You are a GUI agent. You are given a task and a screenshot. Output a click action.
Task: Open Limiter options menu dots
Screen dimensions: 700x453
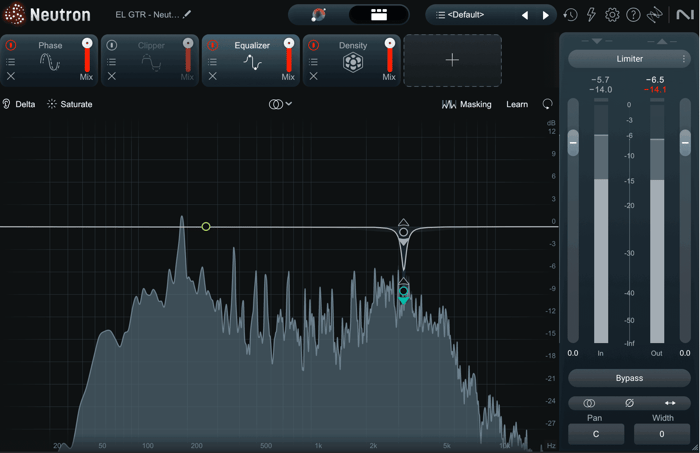click(683, 59)
